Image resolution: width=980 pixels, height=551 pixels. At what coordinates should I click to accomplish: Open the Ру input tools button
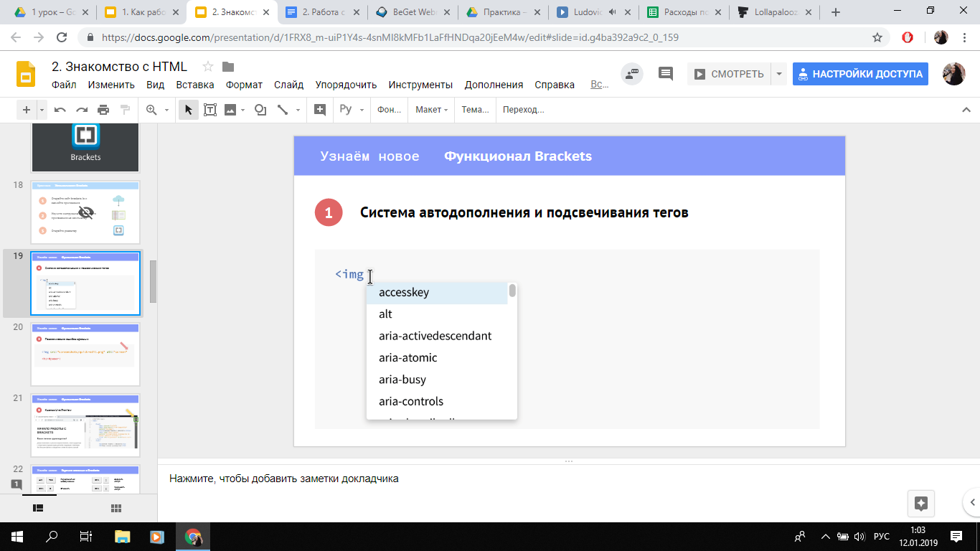pyautogui.click(x=346, y=110)
